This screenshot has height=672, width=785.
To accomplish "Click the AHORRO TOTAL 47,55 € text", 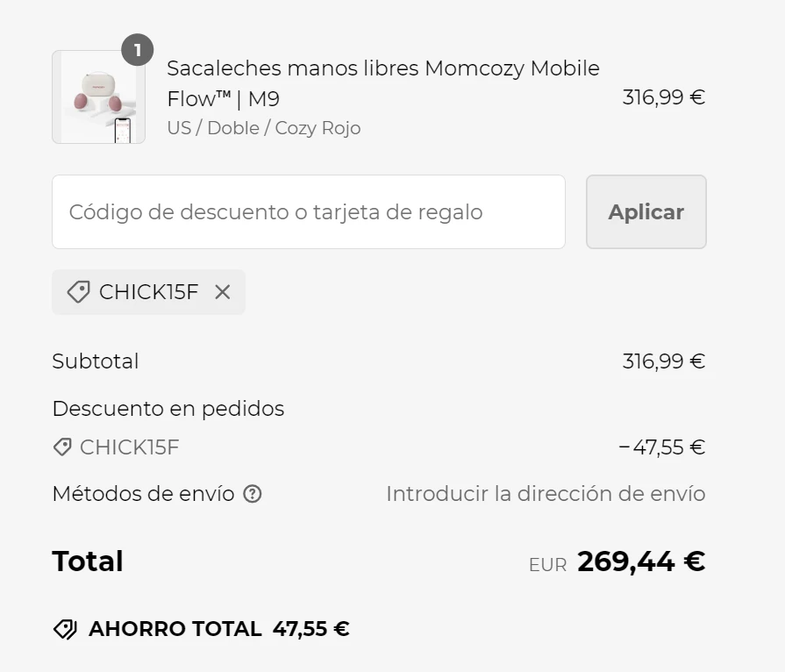I will coord(218,629).
